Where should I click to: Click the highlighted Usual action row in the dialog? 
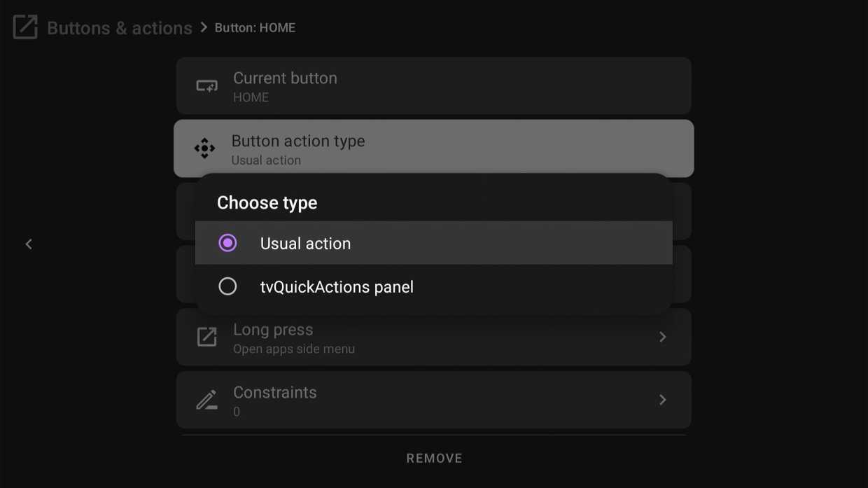click(x=434, y=243)
